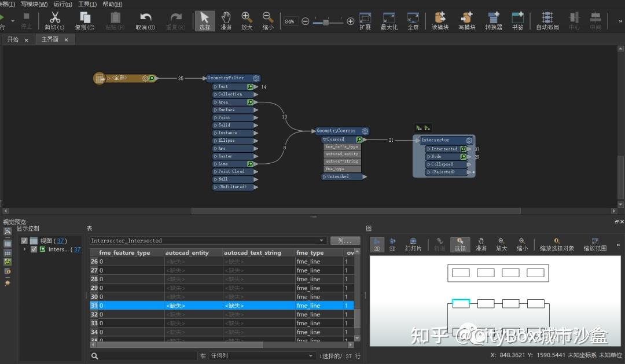
Task: Open the Intersector_Intersected table dropdown
Action: pyautogui.click(x=321, y=240)
